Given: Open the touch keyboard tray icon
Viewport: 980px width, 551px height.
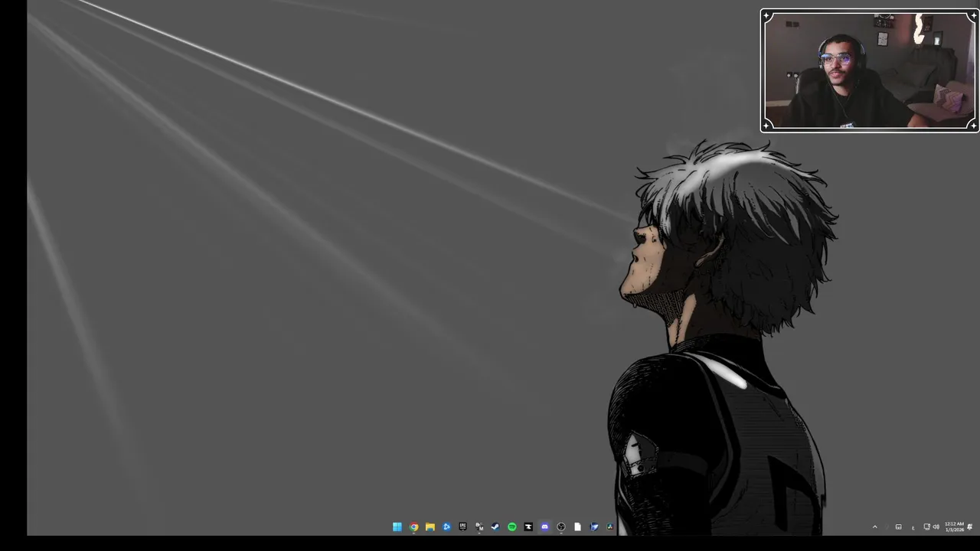Looking at the screenshot, I should coord(899,527).
